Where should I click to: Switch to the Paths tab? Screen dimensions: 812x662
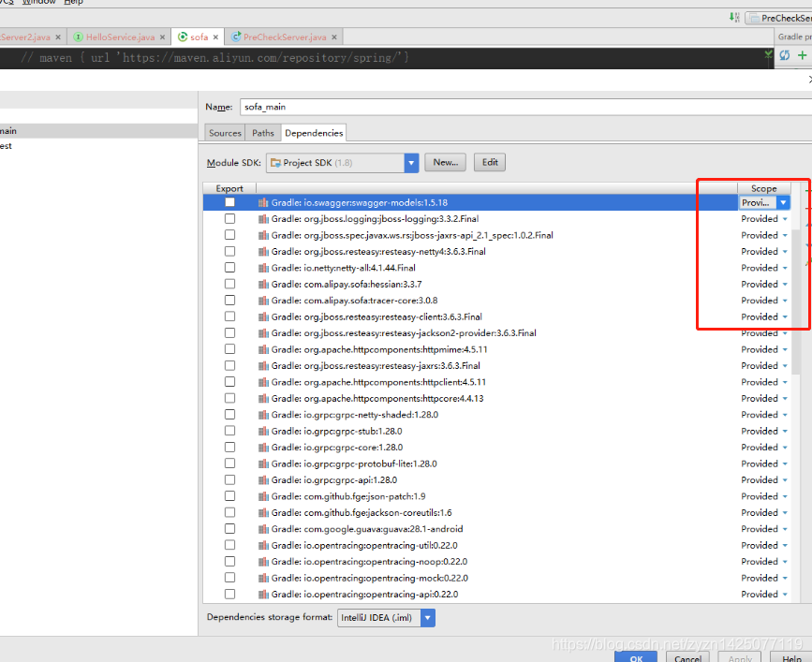[263, 133]
